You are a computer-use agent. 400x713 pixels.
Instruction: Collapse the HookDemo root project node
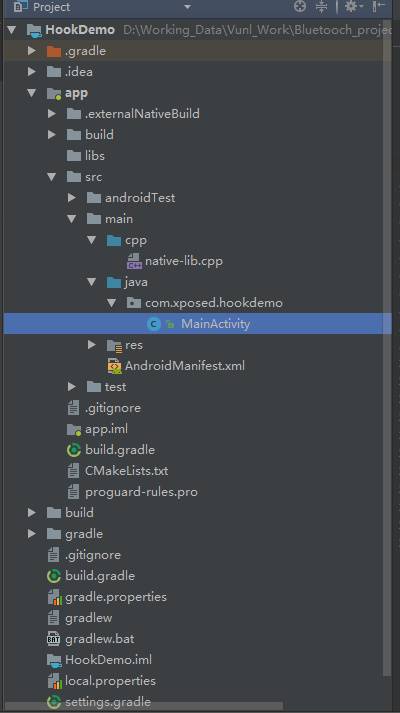pos(12,30)
